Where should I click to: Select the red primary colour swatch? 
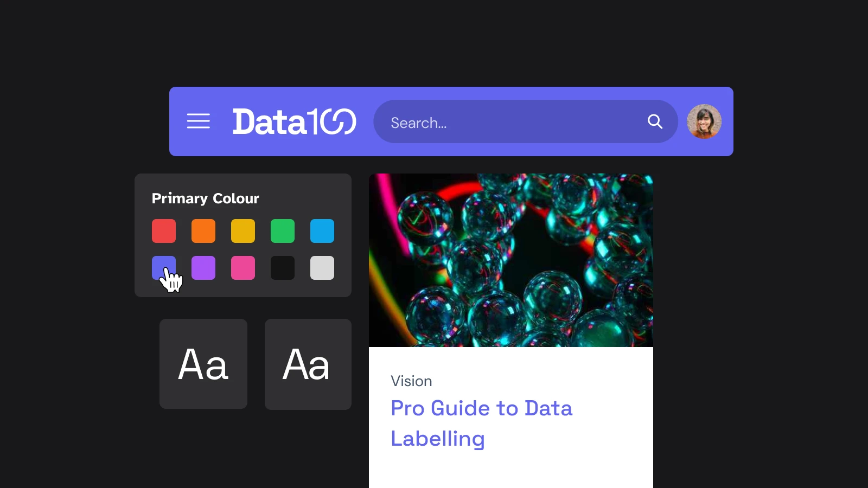(164, 231)
